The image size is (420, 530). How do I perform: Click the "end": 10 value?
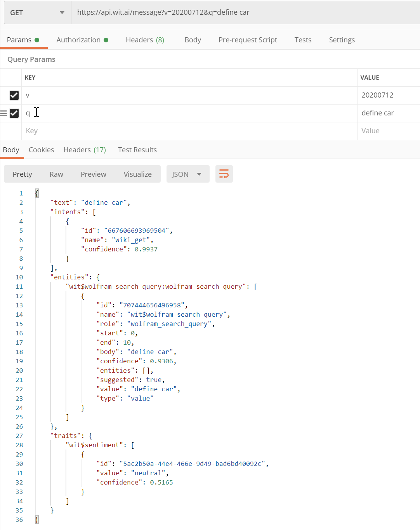pos(127,342)
